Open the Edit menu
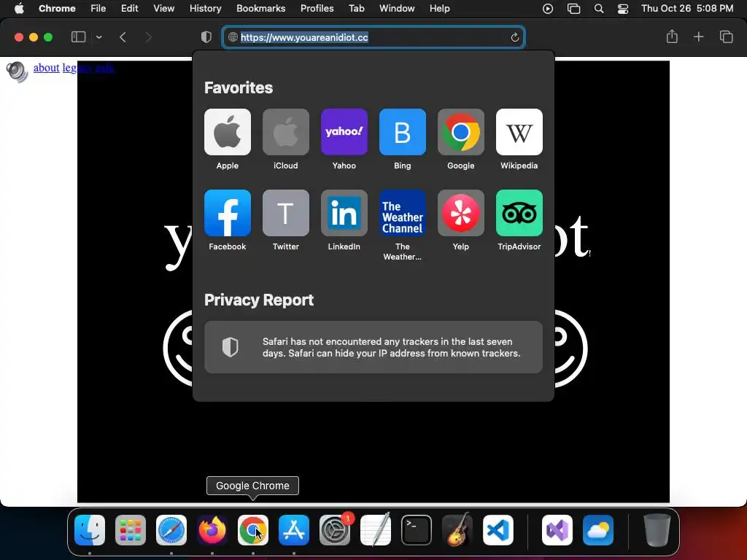747x560 pixels. coord(129,8)
